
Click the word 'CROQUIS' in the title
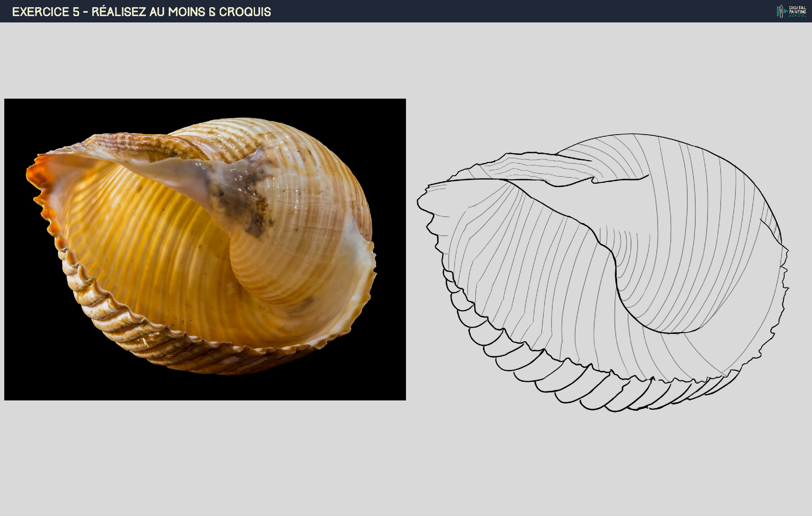click(x=245, y=12)
